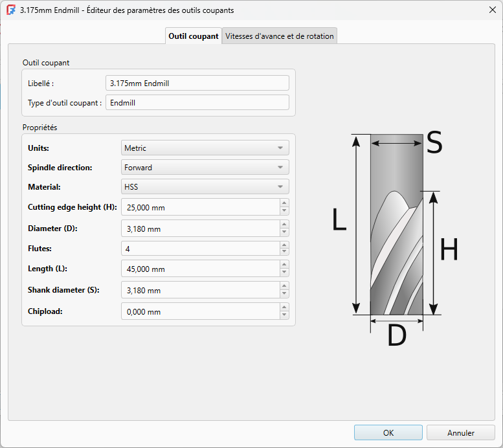The width and height of the screenshot is (503, 448).
Task: Select the Outil coupant tab
Action: (x=194, y=36)
